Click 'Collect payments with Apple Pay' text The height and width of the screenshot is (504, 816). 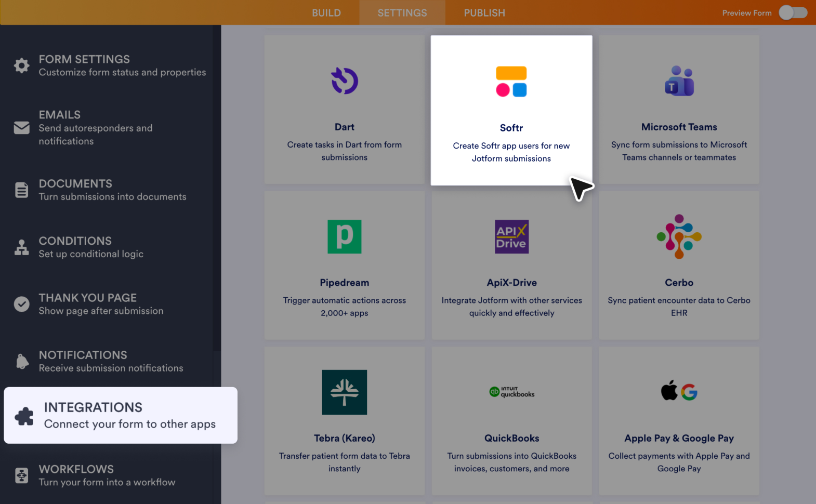point(679,462)
